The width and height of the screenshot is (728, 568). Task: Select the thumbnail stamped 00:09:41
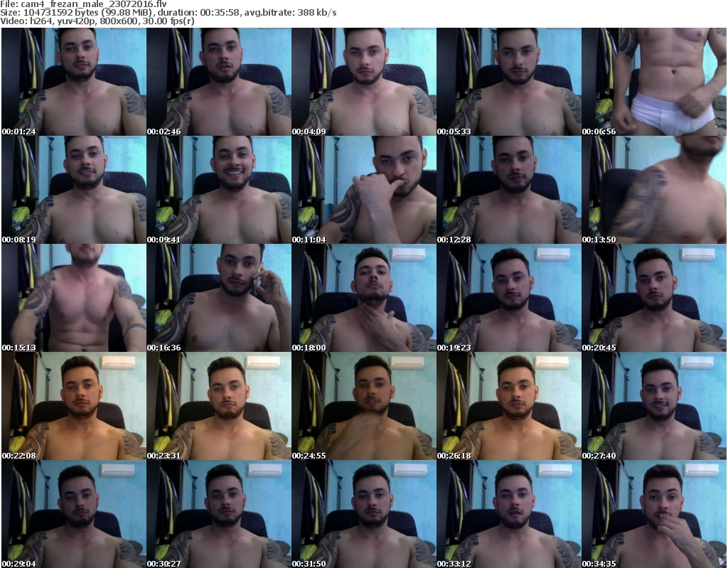click(219, 190)
